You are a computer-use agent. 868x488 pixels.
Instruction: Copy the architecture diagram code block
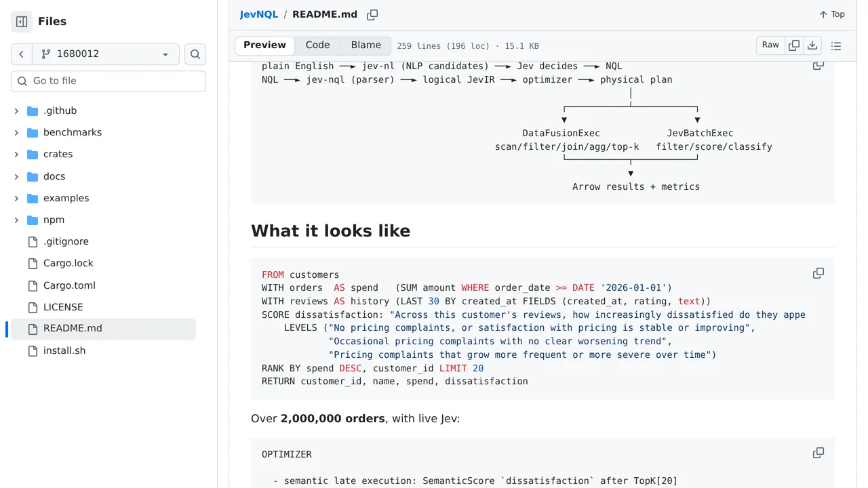(818, 65)
